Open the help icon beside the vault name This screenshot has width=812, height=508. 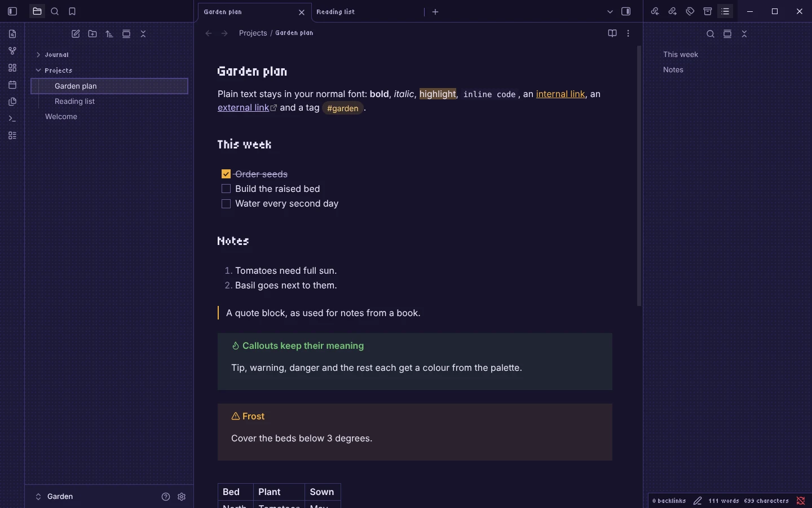tap(166, 497)
